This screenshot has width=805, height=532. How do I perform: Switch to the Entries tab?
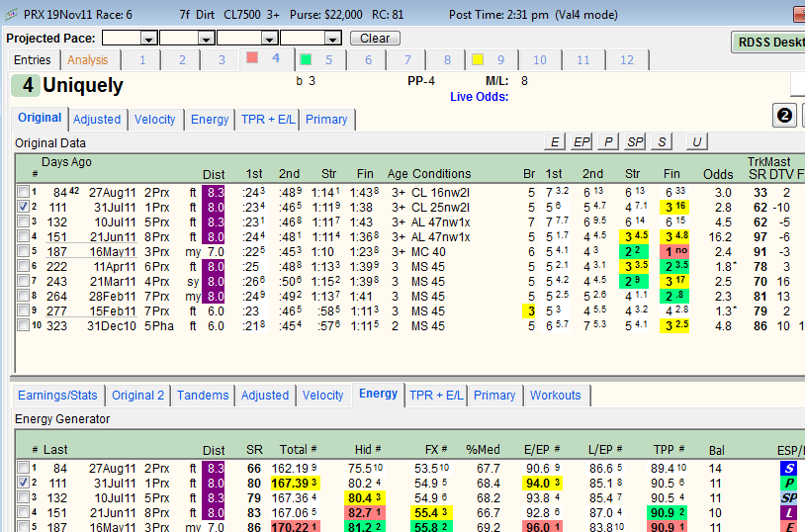[x=33, y=60]
